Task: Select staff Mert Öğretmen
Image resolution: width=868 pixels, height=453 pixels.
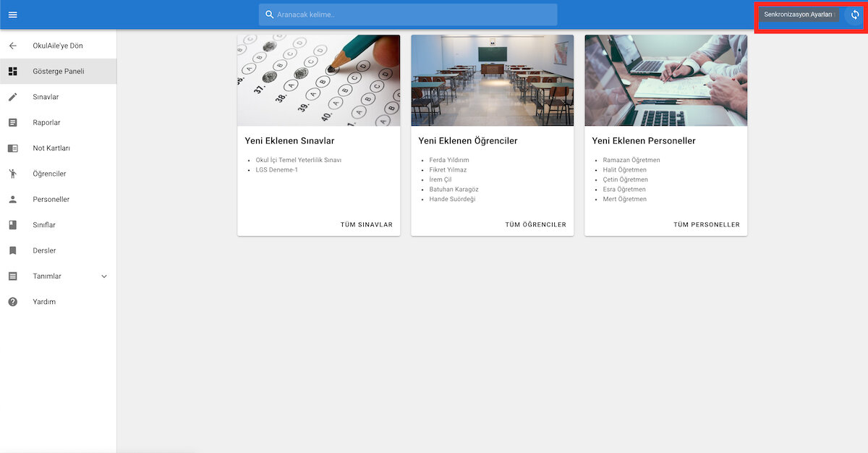Action: pos(625,199)
